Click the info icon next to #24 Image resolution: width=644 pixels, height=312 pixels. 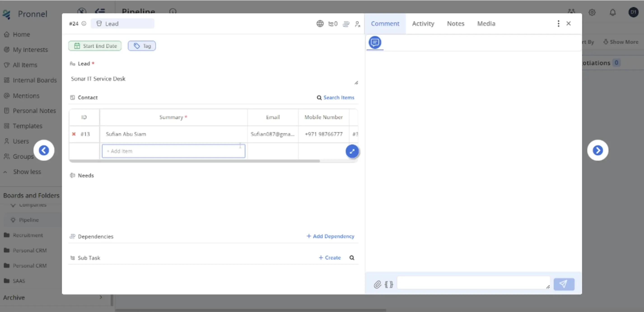pos(84,23)
